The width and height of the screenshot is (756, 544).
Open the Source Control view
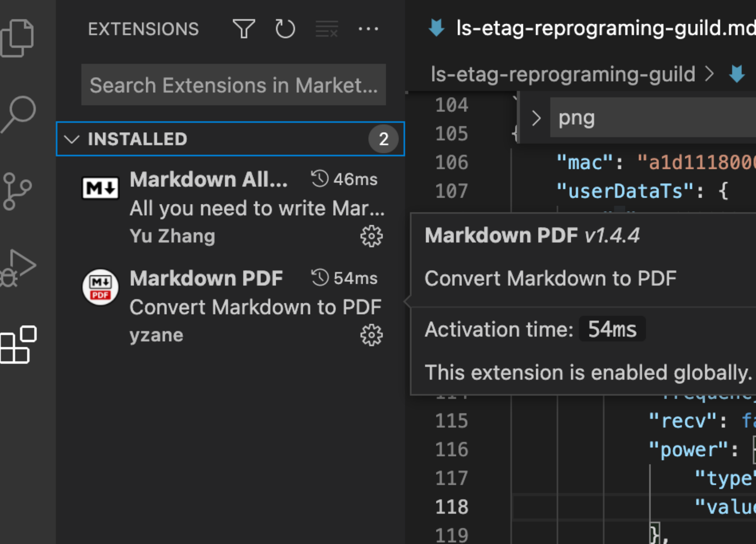coord(17,191)
